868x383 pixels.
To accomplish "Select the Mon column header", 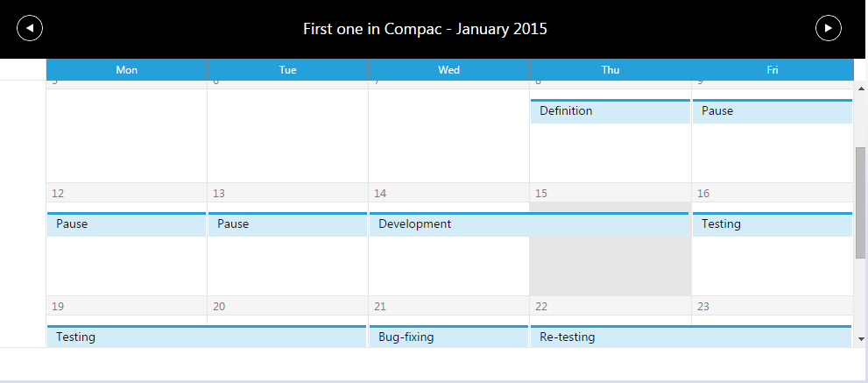I will (127, 70).
